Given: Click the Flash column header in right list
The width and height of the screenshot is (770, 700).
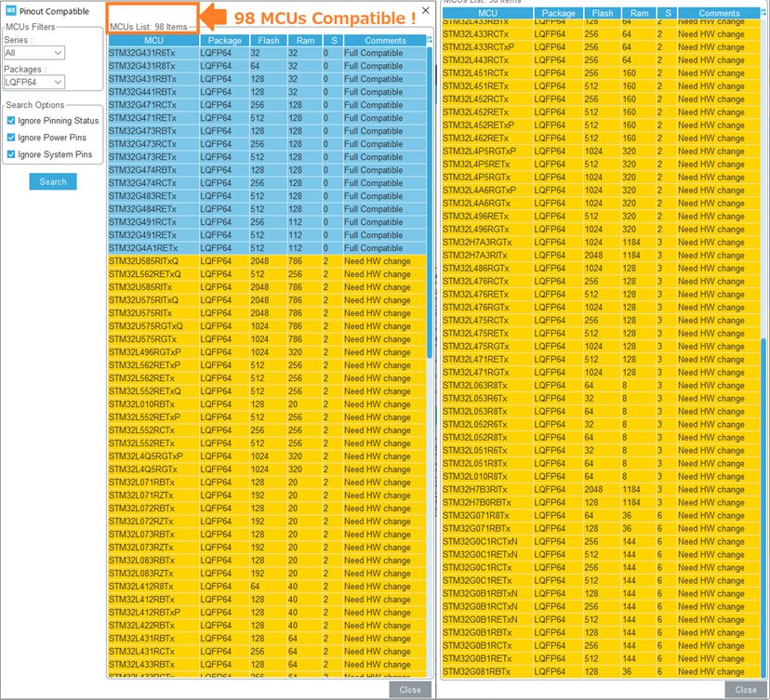Looking at the screenshot, I should pos(603,13).
